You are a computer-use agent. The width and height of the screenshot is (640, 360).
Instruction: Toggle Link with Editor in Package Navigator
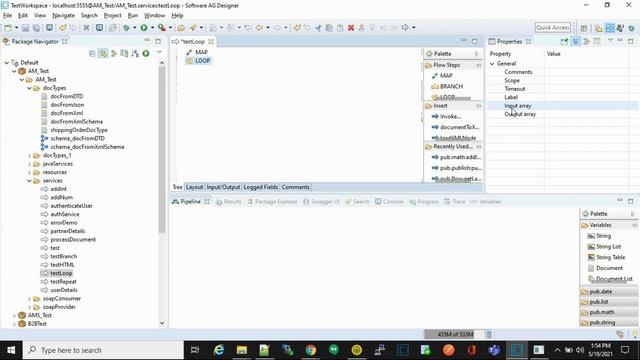pyautogui.click(x=103, y=53)
